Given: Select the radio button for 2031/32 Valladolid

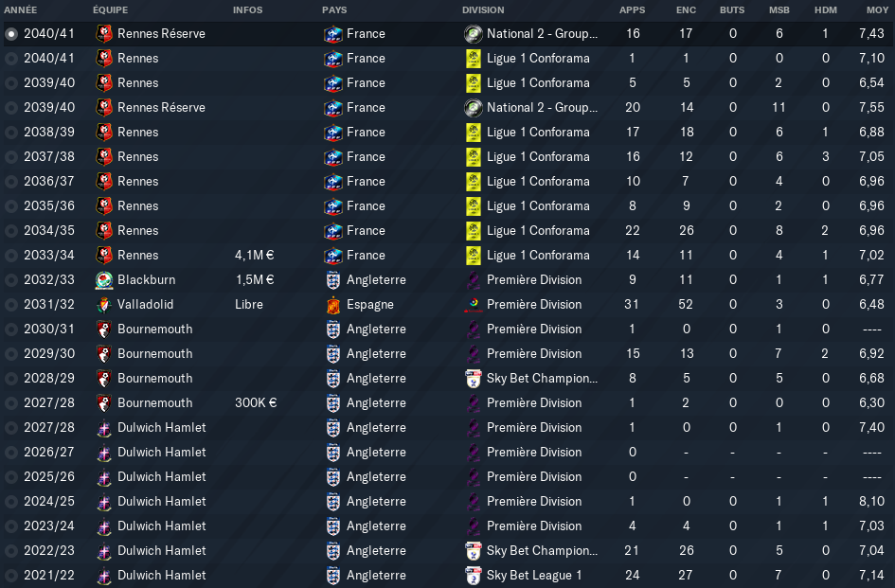Looking at the screenshot, I should (10, 304).
